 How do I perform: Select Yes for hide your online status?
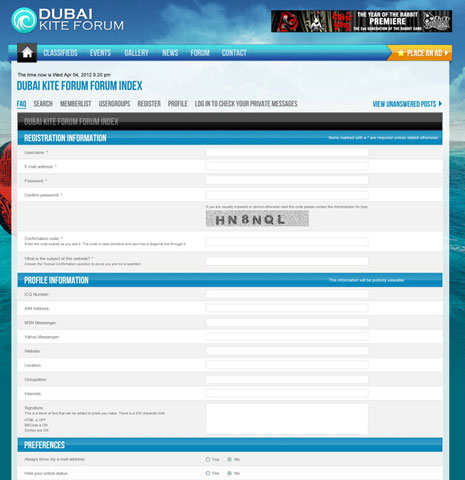[x=208, y=473]
